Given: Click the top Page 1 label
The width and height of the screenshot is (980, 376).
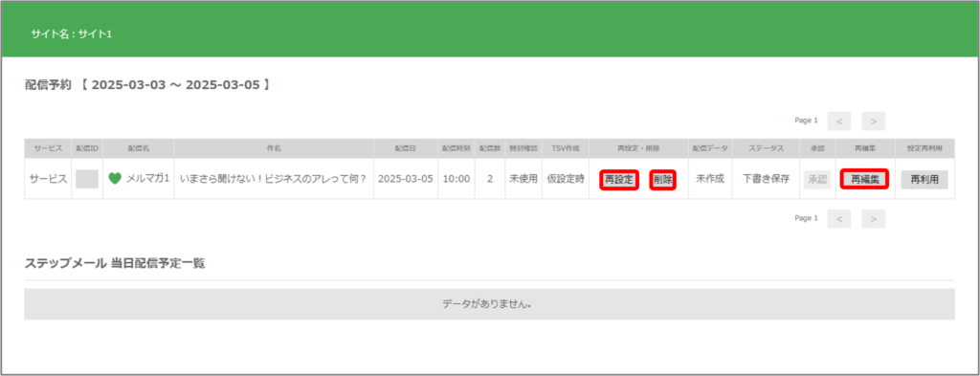Looking at the screenshot, I should pyautogui.click(x=806, y=121).
